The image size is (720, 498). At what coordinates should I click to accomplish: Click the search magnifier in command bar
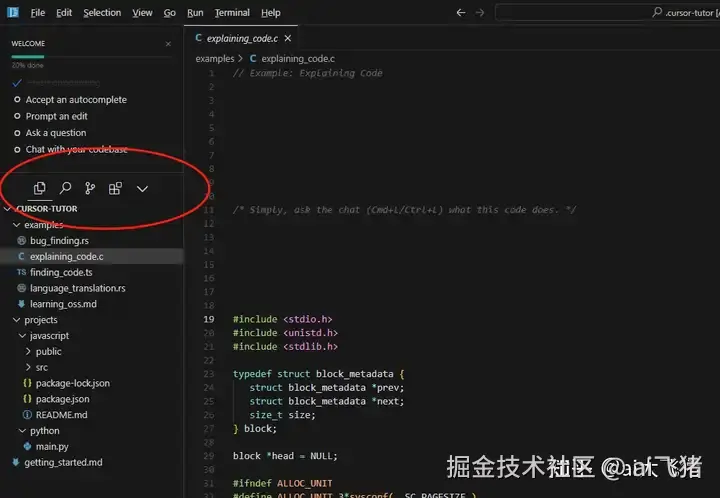(x=657, y=12)
